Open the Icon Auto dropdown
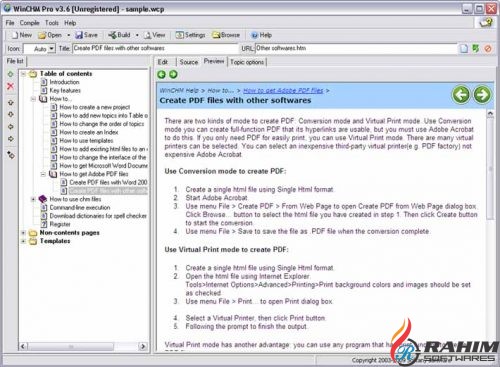This screenshot has width=500, height=367. 51,49
